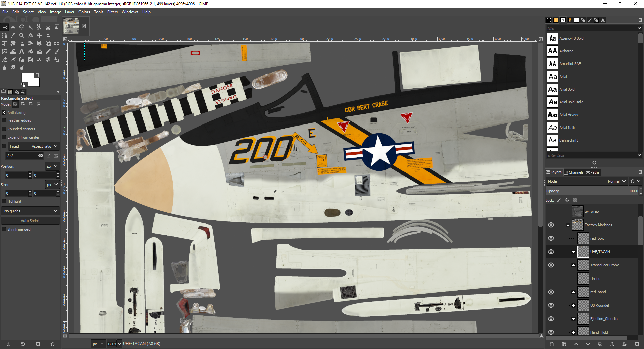Select the Smudge tool
The height and width of the screenshot is (349, 644).
[13, 67]
